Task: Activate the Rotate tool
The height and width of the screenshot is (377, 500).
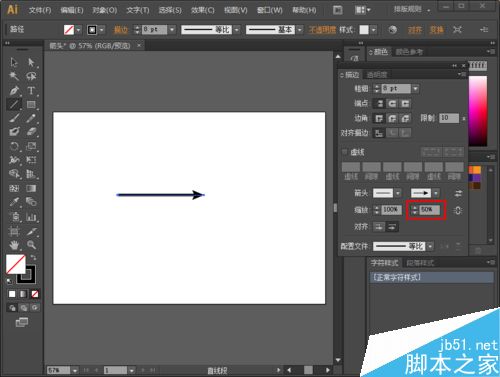Action: (14, 146)
